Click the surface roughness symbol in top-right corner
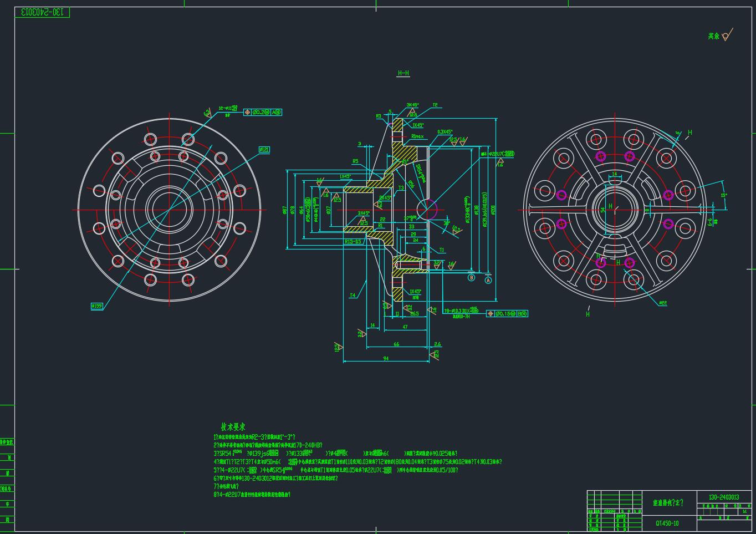 (x=727, y=35)
